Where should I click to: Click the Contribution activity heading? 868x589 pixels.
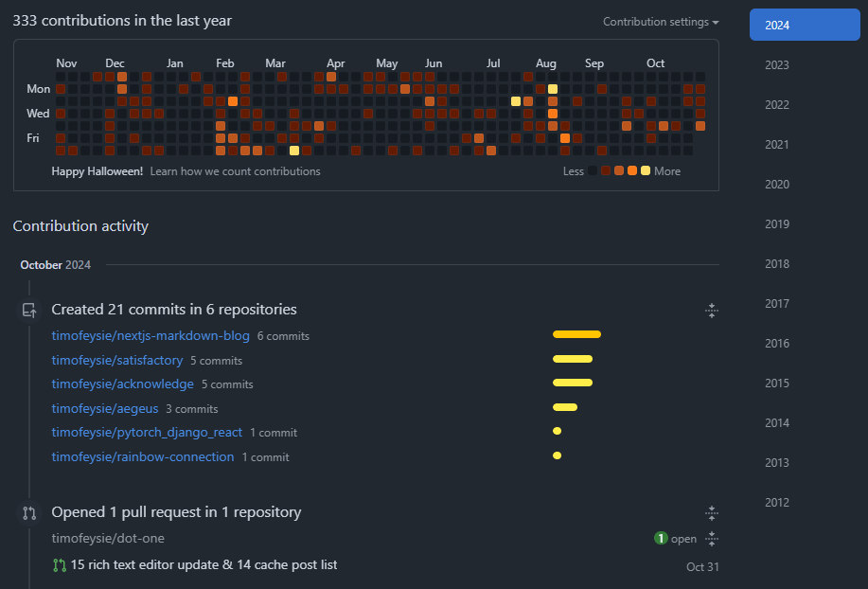coord(80,226)
